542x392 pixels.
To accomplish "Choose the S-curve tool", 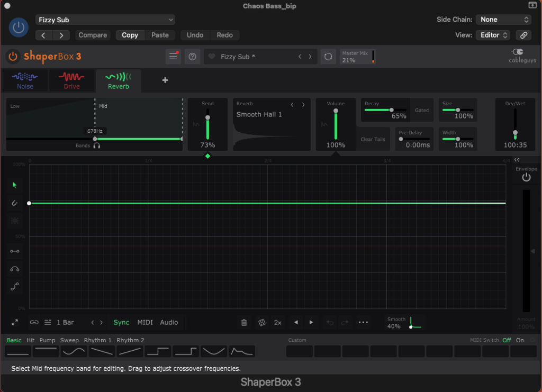I will coord(14,286).
